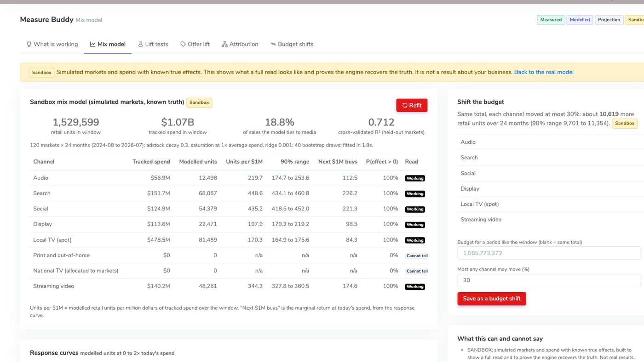
Task: Click the National TV (allocated to markets) channel name
Action: (x=76, y=271)
